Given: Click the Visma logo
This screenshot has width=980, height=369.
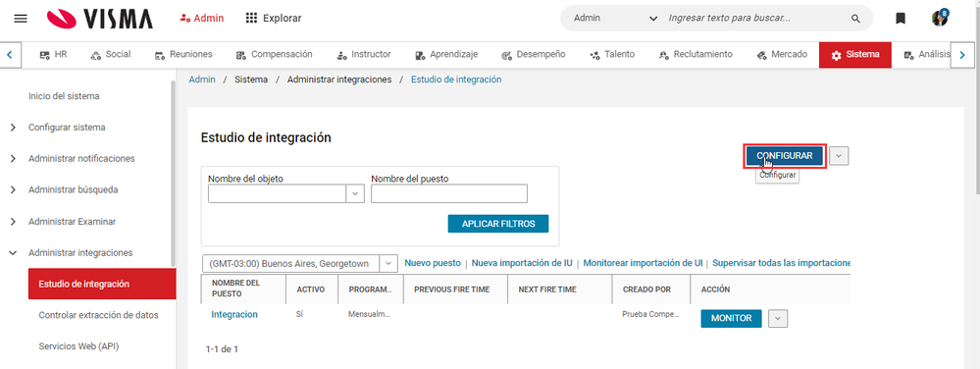Looking at the screenshot, I should (100, 18).
